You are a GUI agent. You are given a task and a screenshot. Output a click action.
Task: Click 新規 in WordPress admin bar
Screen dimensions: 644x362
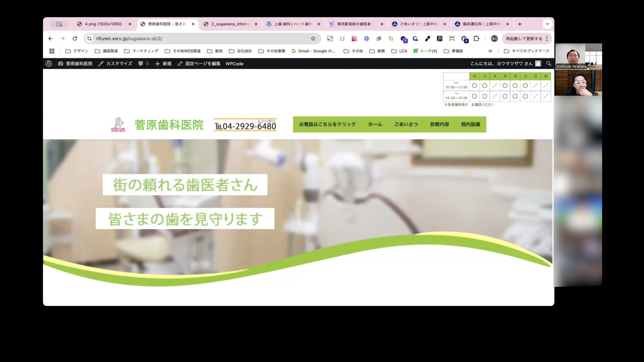point(163,63)
